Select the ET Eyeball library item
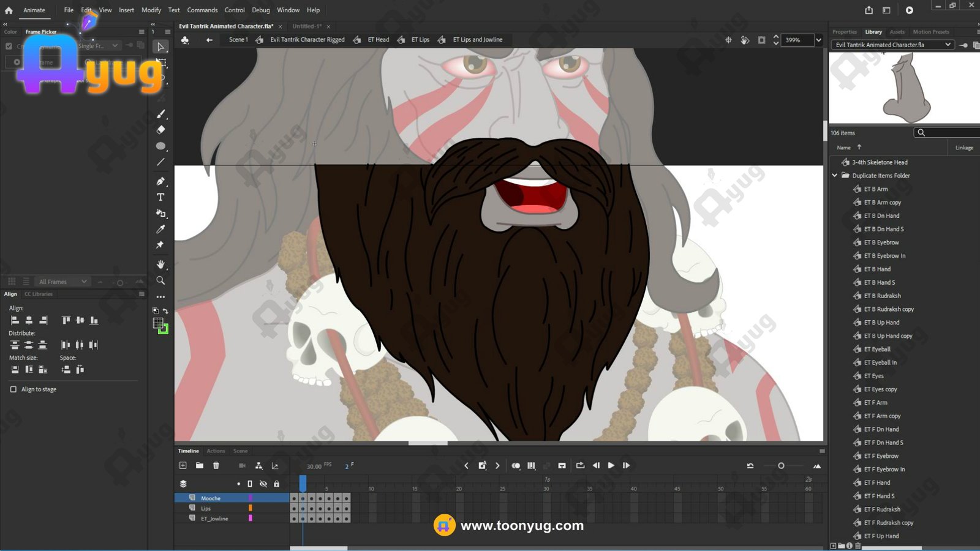The height and width of the screenshot is (551, 980). click(877, 350)
